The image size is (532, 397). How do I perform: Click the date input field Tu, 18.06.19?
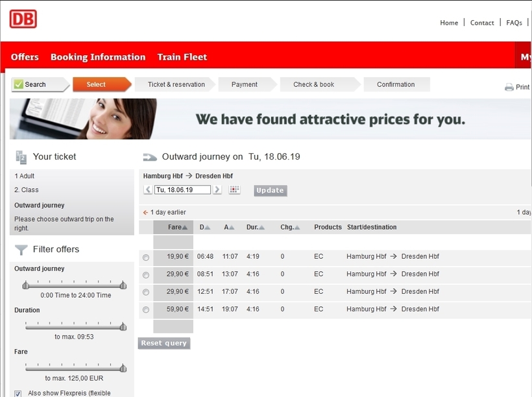point(182,189)
